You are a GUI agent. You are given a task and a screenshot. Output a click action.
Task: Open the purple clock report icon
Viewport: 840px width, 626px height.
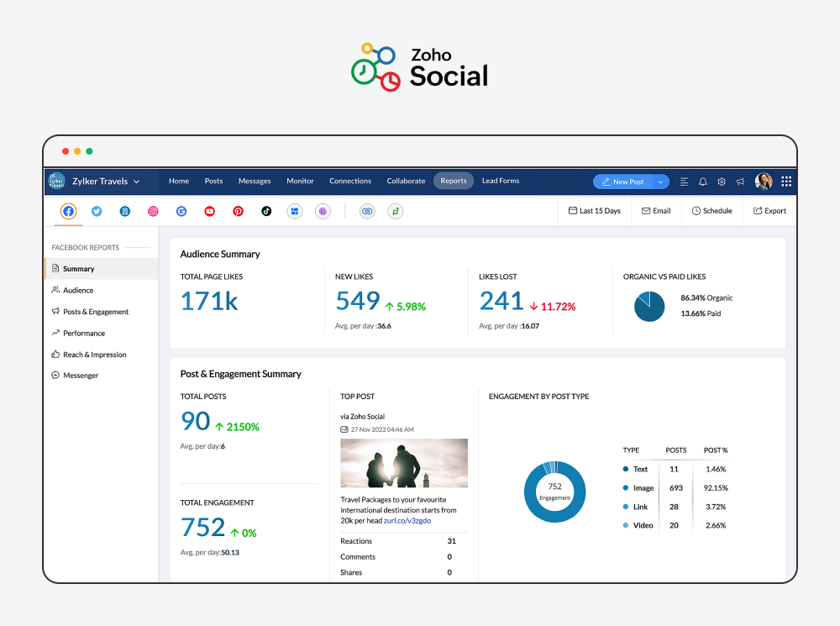point(323,211)
